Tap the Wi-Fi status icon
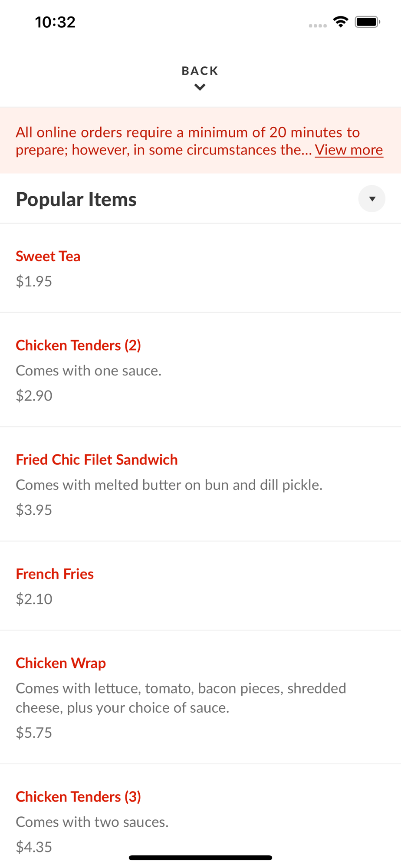 tap(341, 22)
